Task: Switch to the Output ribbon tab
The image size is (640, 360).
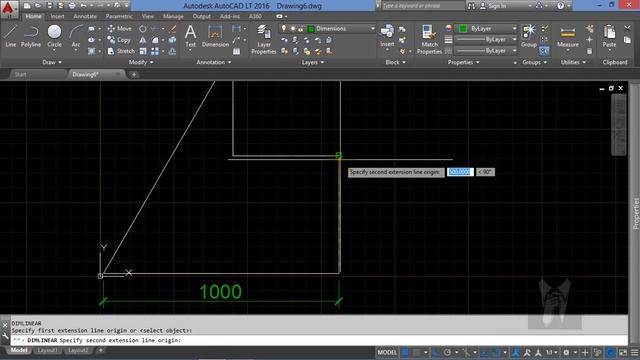Action: 202,17
